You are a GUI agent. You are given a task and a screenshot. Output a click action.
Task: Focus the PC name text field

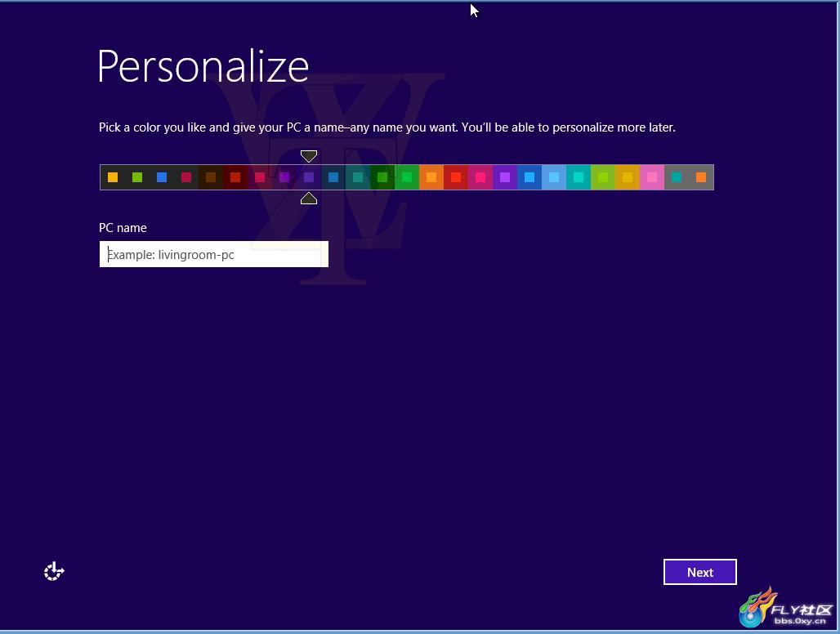point(214,254)
